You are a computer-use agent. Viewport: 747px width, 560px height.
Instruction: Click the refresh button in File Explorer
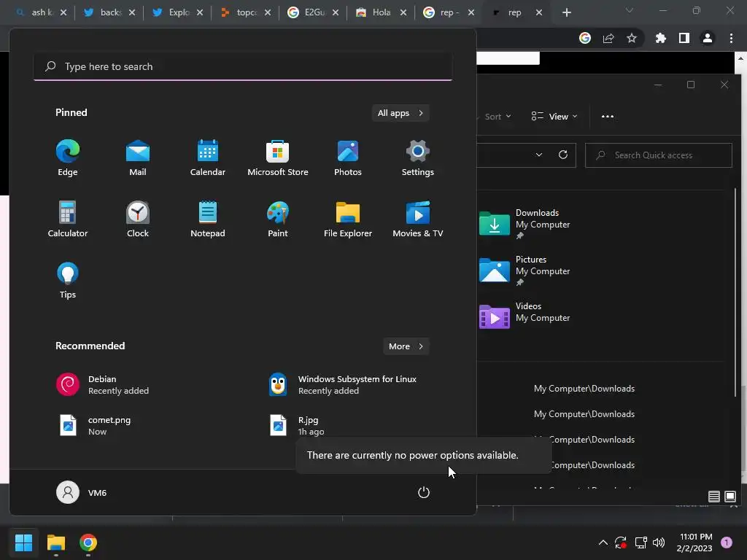(563, 155)
